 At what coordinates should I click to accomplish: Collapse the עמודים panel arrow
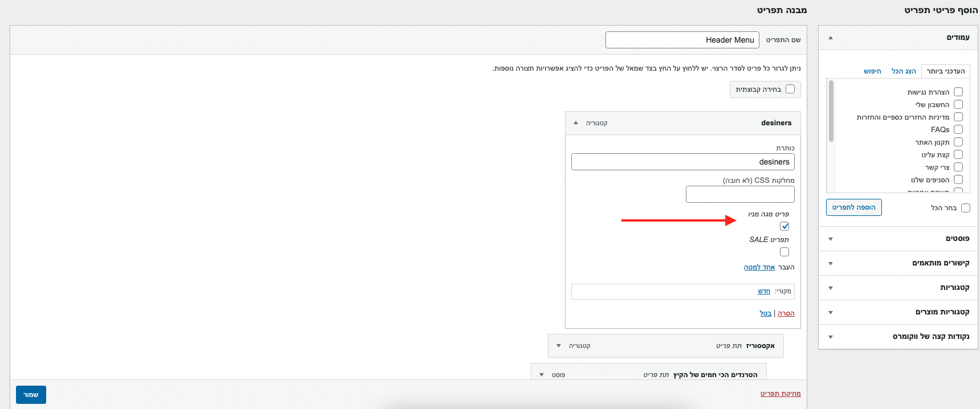831,38
